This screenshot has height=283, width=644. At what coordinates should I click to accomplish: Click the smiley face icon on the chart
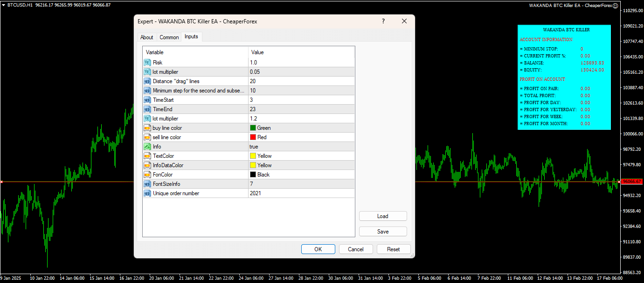(x=615, y=6)
